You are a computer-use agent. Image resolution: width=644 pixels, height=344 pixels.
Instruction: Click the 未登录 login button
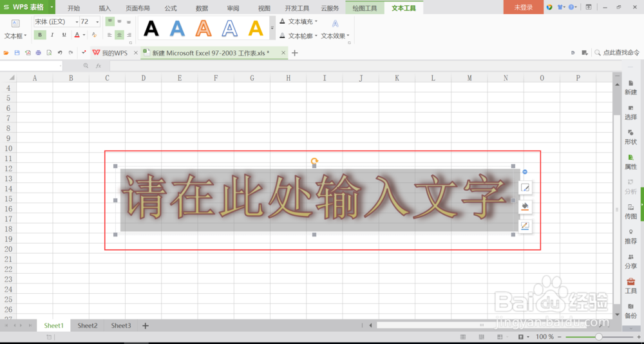tap(523, 7)
